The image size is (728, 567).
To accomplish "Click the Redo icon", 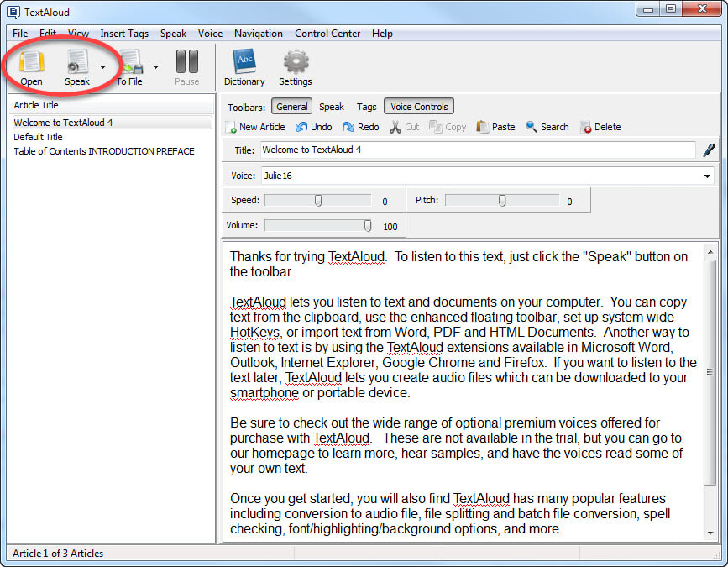I will click(x=348, y=127).
